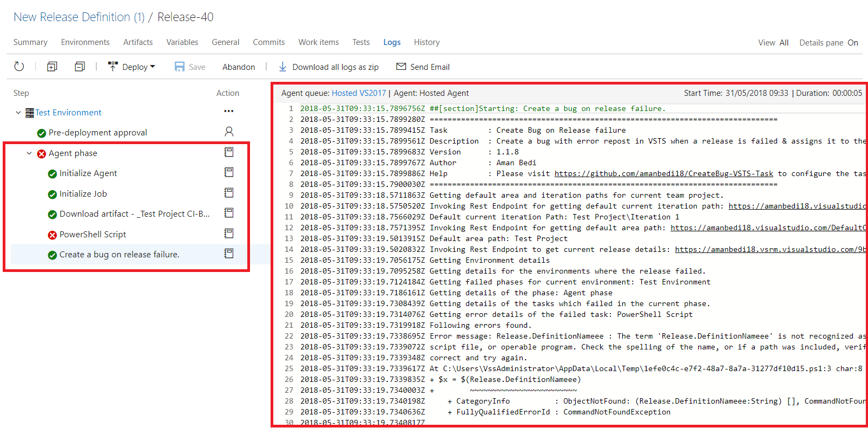Toggle the Details pane On setting
The width and height of the screenshot is (868, 428).
coord(829,43)
